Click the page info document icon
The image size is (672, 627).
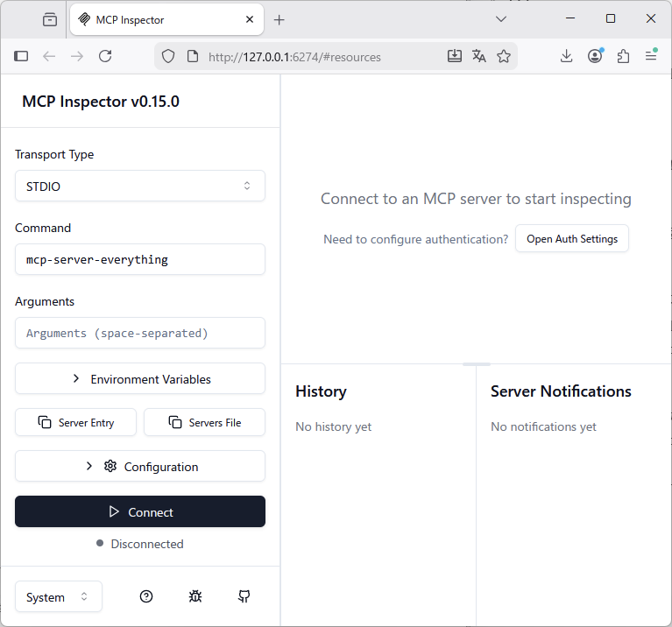tap(193, 56)
